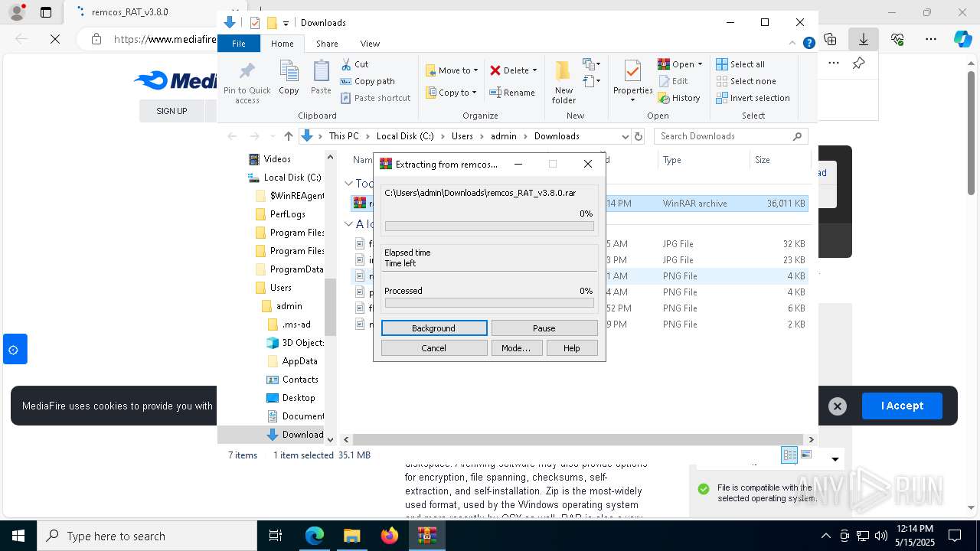The image size is (980, 551).
Task: Click the Copy icon in Clipboard group
Action: pos(289,73)
